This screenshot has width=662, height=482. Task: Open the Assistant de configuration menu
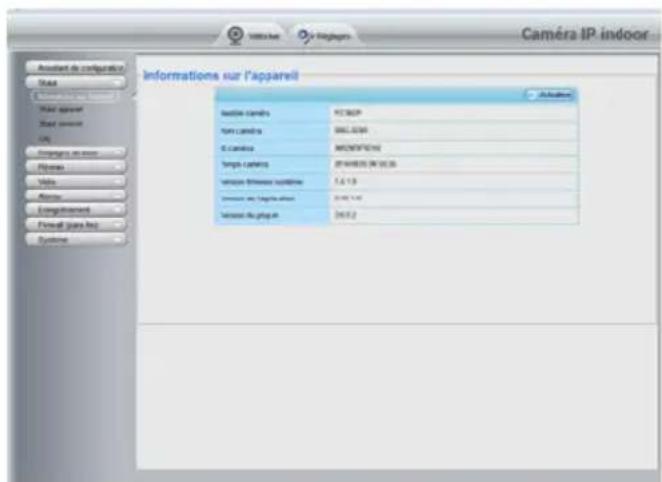tap(76, 68)
